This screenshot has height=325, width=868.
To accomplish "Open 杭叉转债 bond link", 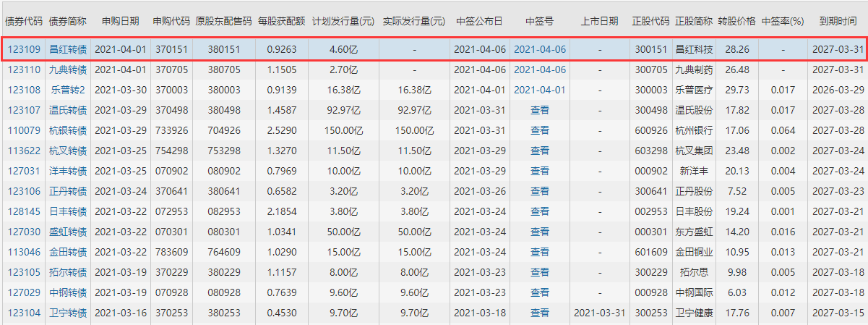I will point(68,151).
